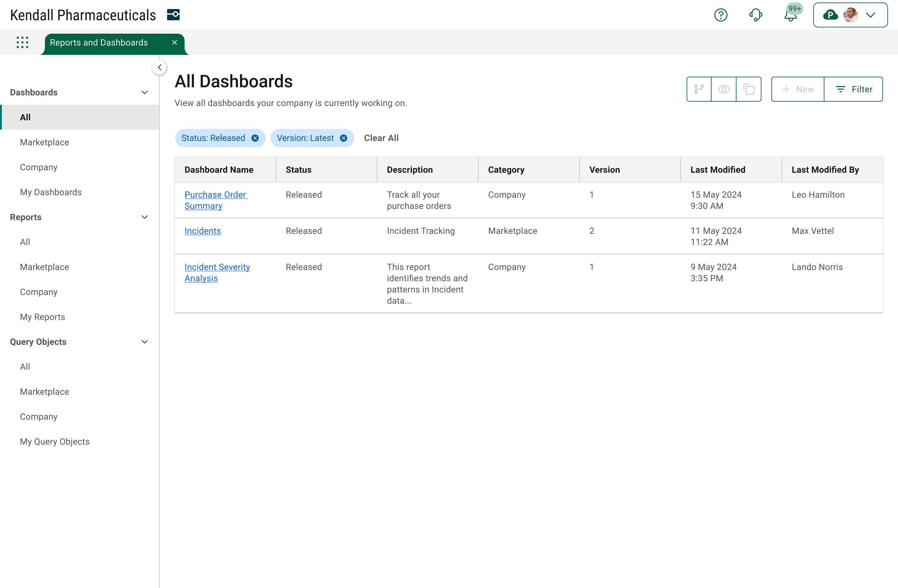Select My Dashboards in the sidebar
The width and height of the screenshot is (898, 588).
click(51, 192)
